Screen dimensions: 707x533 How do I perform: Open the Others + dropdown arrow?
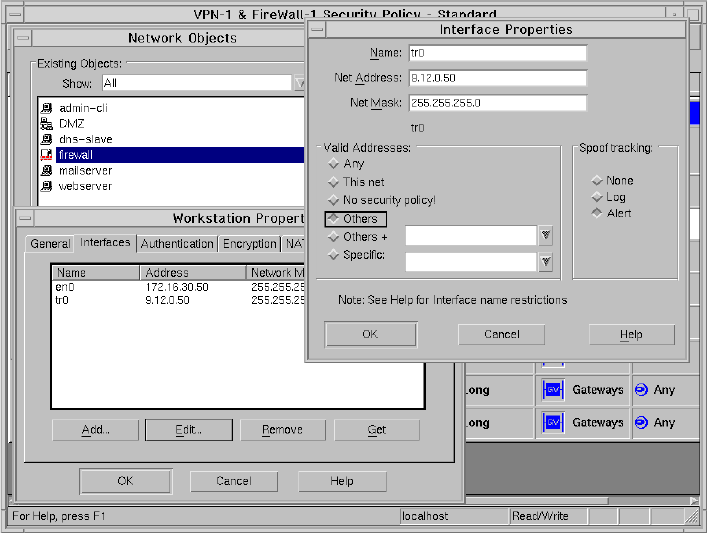[546, 235]
